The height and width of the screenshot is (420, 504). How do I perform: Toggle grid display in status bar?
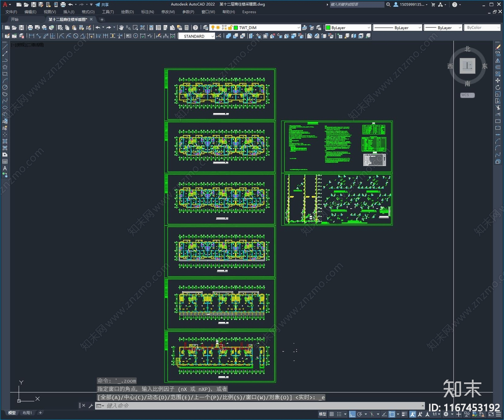[331, 414]
